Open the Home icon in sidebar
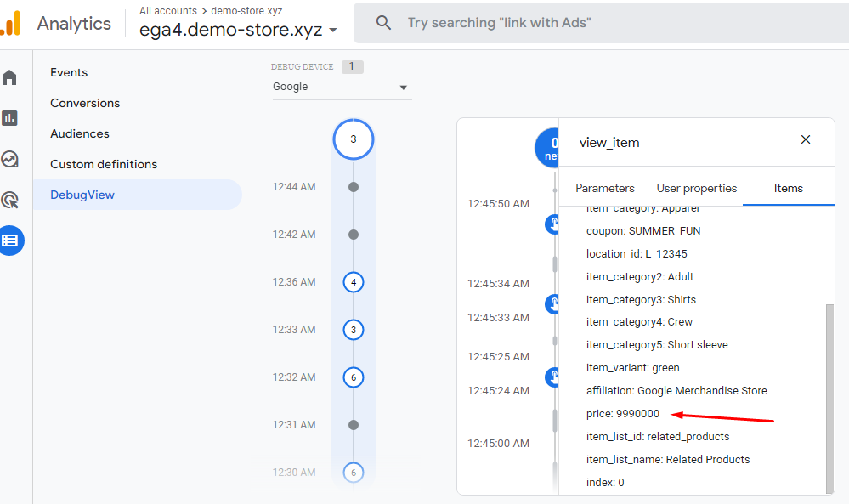This screenshot has width=849, height=504. coord(9,78)
